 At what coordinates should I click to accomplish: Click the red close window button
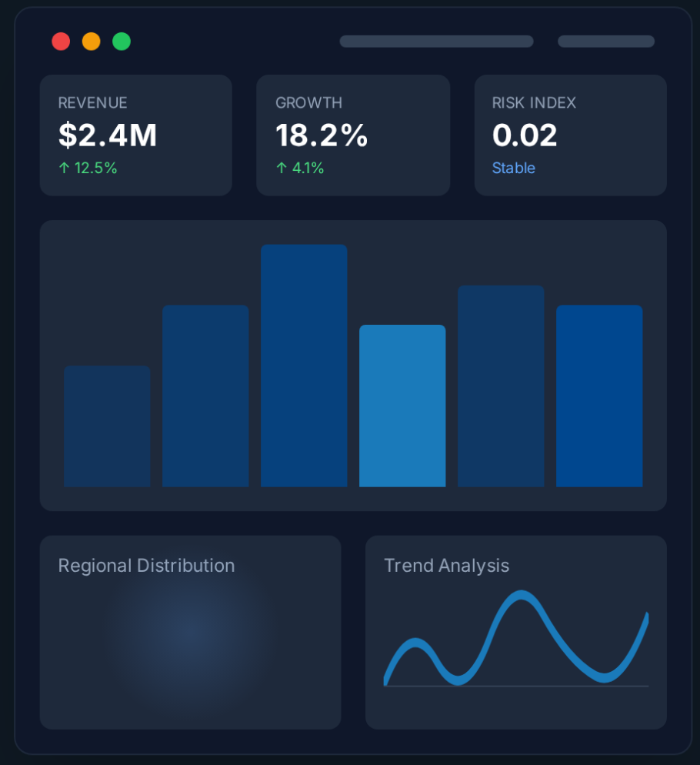[61, 42]
